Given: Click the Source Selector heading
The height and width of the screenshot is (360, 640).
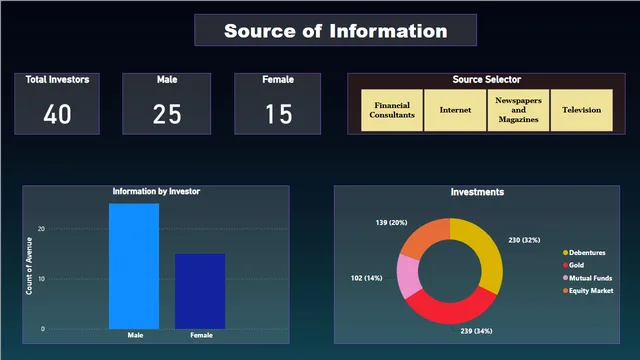Looking at the screenshot, I should 487,80.
